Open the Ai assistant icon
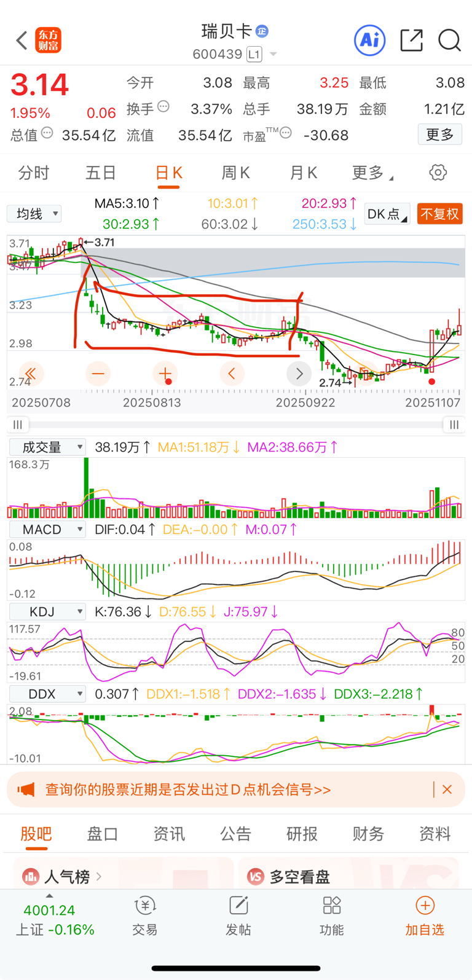Viewport: 472px width, 980px height. coord(369,41)
